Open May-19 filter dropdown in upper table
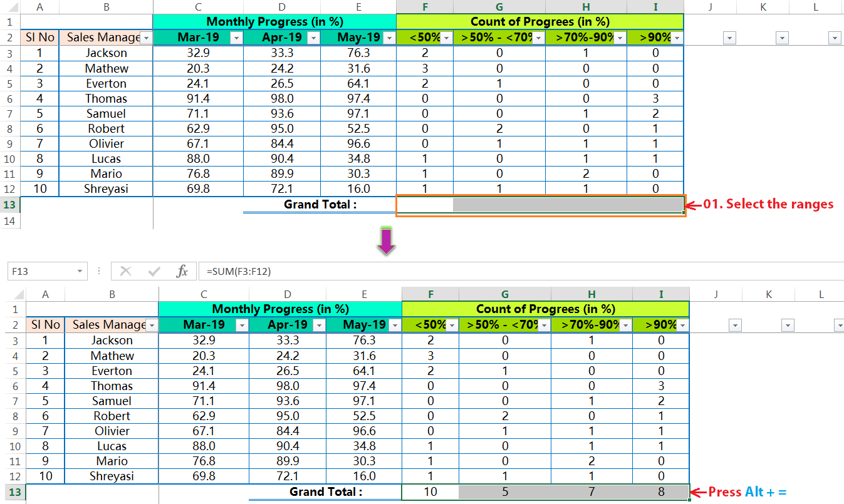844x504 pixels. pos(389,38)
